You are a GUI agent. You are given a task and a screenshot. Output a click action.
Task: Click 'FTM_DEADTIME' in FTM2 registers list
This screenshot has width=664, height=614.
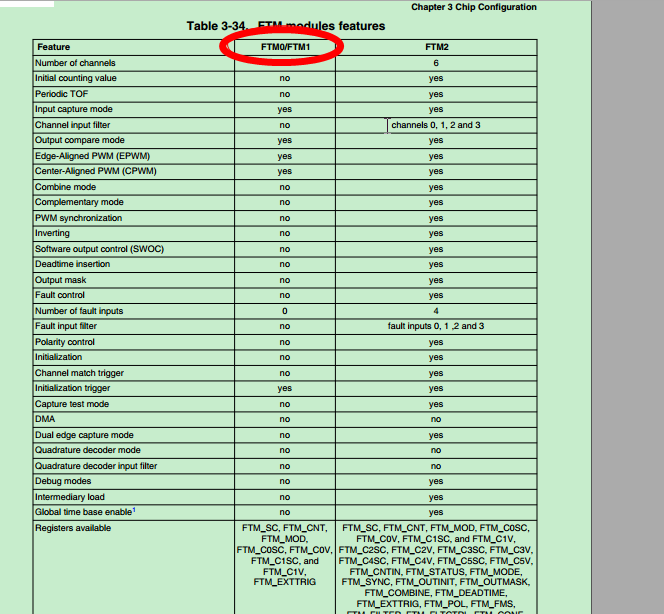(x=470, y=593)
